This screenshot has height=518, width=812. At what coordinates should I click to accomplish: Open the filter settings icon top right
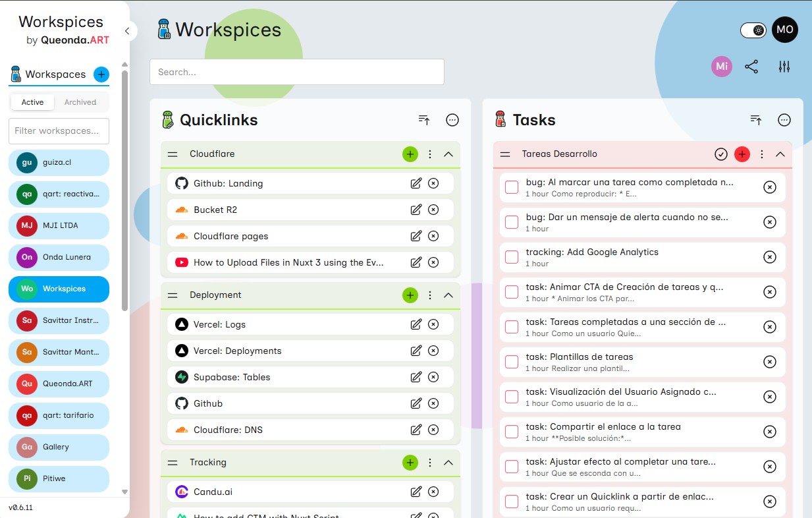point(784,66)
